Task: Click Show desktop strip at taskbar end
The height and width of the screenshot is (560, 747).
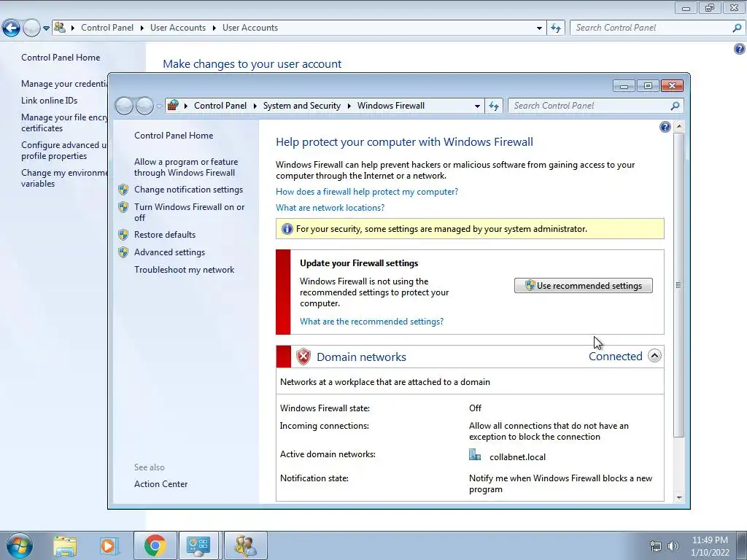Action: [742, 546]
